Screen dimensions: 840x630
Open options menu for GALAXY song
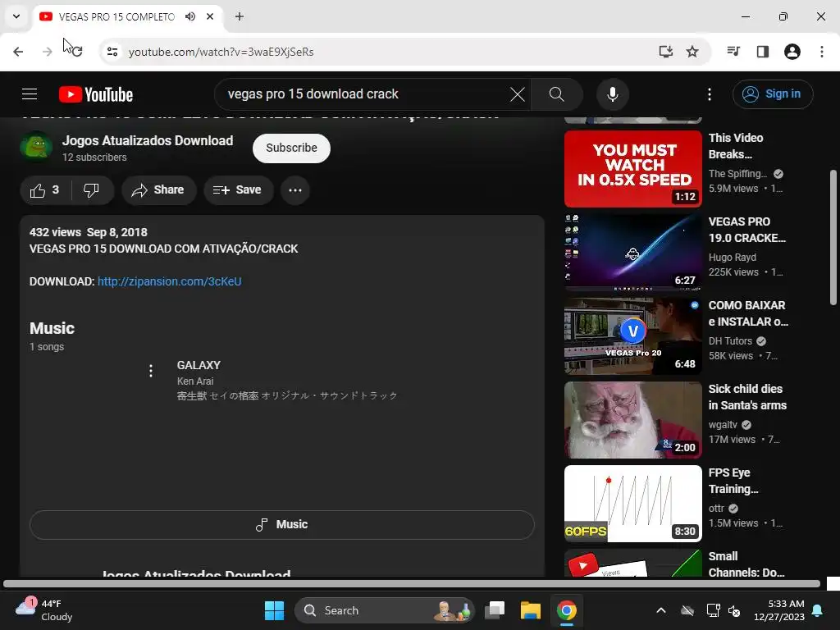(x=151, y=371)
